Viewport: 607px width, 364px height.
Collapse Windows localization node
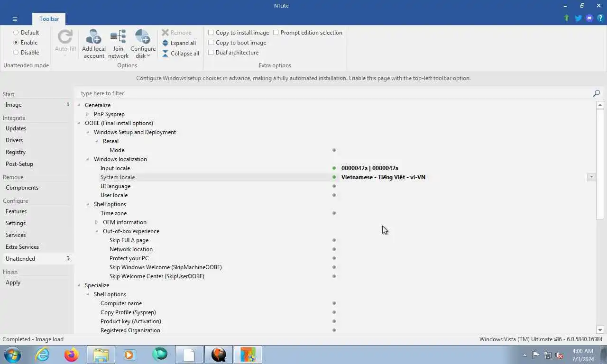tap(88, 159)
